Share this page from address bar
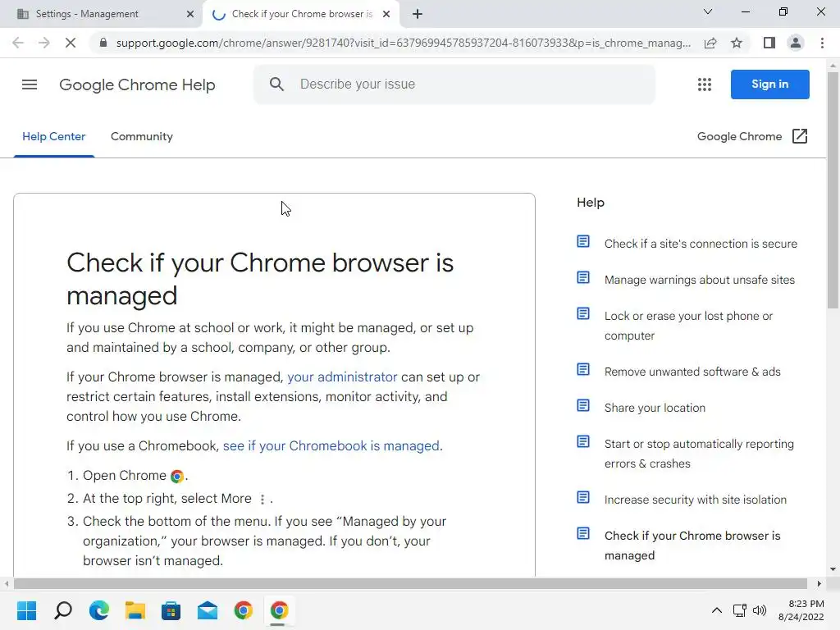This screenshot has height=630, width=840. [710, 43]
